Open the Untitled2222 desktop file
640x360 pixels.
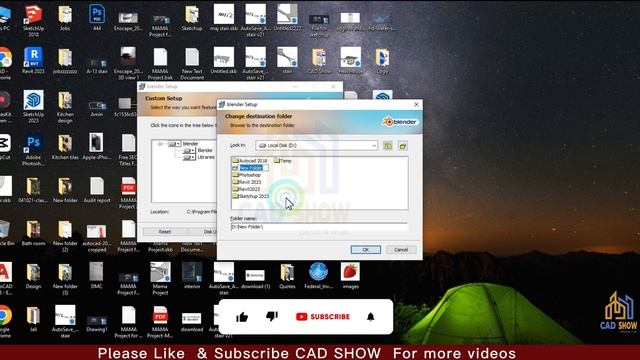click(287, 18)
